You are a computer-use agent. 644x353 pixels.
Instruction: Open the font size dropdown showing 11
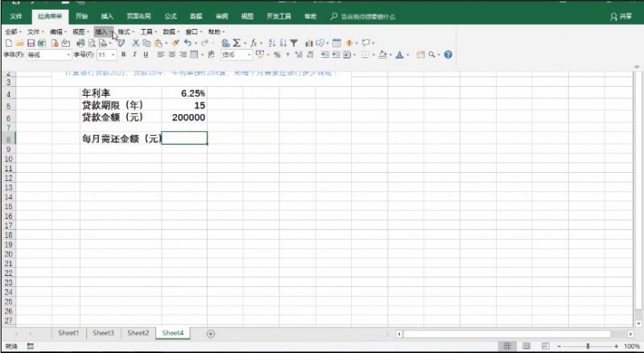click(113, 55)
